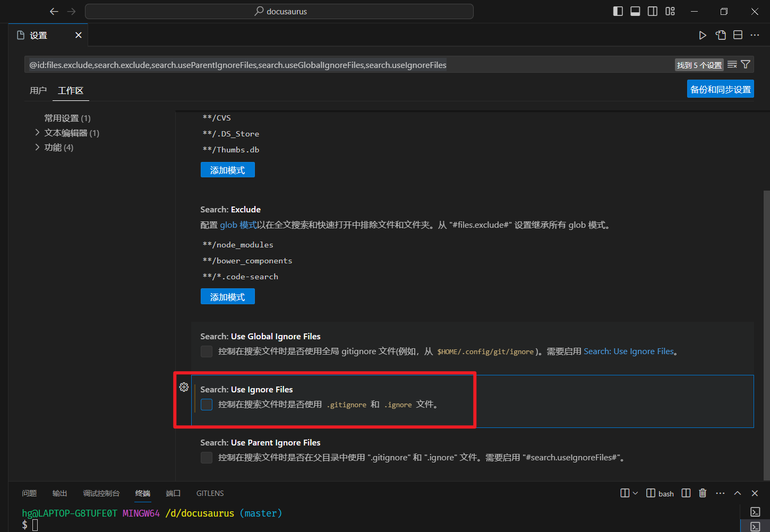Go back with the left arrow
This screenshot has width=770, height=532.
(x=54, y=11)
